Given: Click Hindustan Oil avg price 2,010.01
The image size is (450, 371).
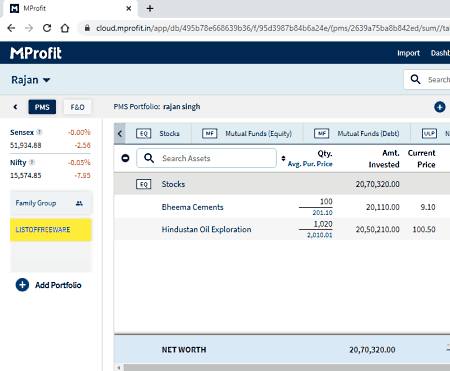Looking at the screenshot, I should coord(320,235).
